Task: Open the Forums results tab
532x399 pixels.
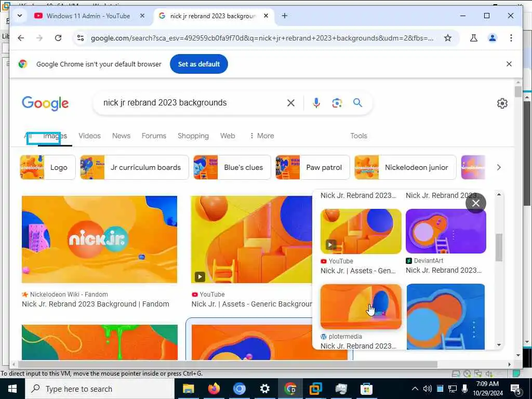Action: 154,136
